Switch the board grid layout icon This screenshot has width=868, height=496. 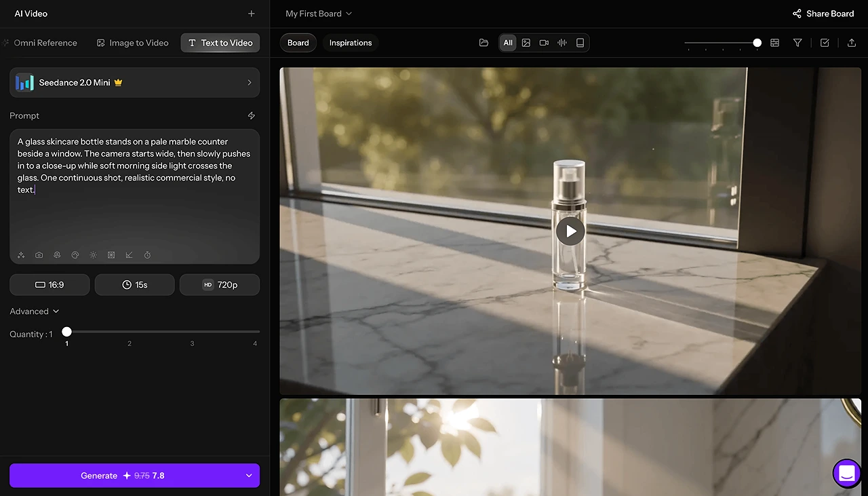pyautogui.click(x=774, y=43)
